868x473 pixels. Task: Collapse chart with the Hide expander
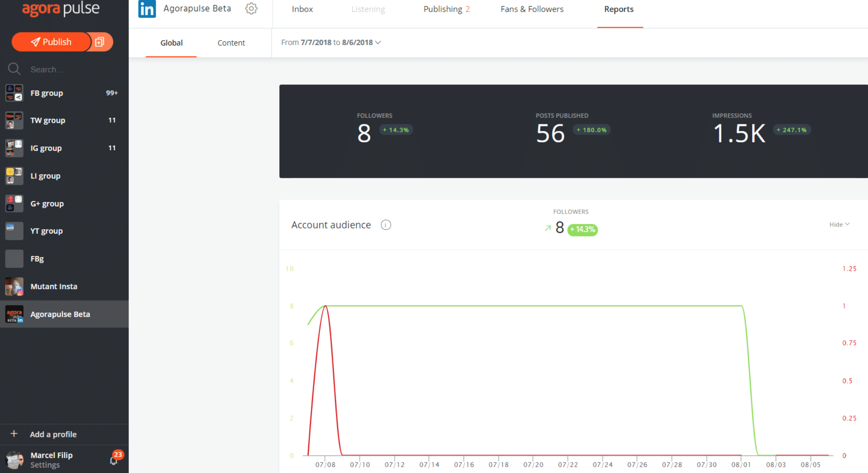839,224
